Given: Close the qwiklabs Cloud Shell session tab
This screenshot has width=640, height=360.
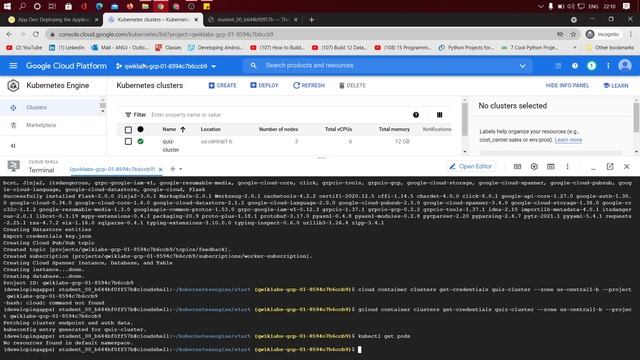Looking at the screenshot, I should click(160, 169).
